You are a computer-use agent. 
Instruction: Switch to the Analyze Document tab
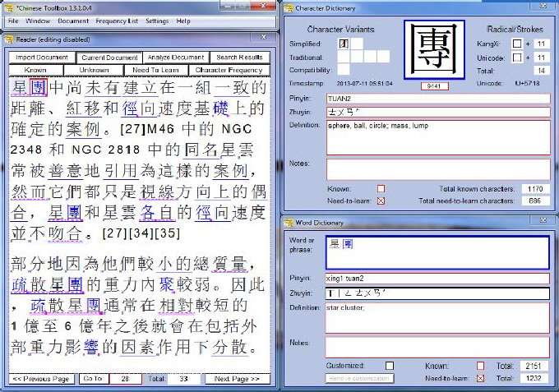pos(175,58)
